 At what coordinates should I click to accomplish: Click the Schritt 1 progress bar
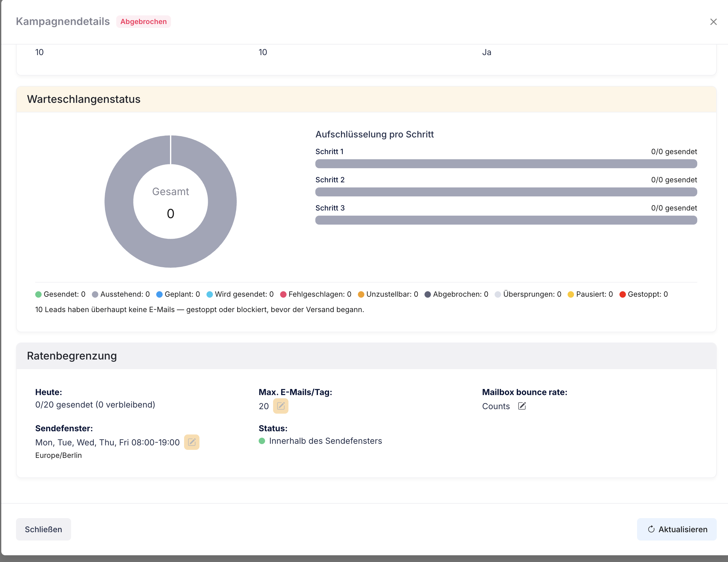point(506,164)
